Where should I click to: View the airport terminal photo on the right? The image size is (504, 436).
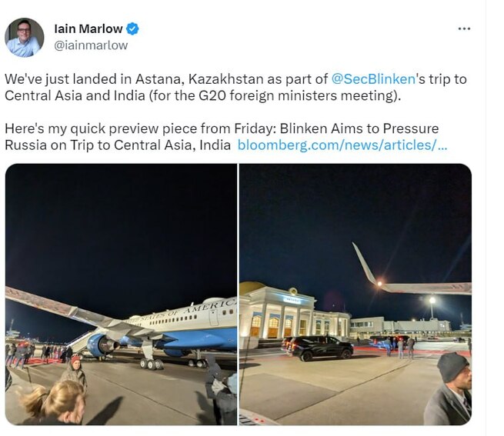355,295
